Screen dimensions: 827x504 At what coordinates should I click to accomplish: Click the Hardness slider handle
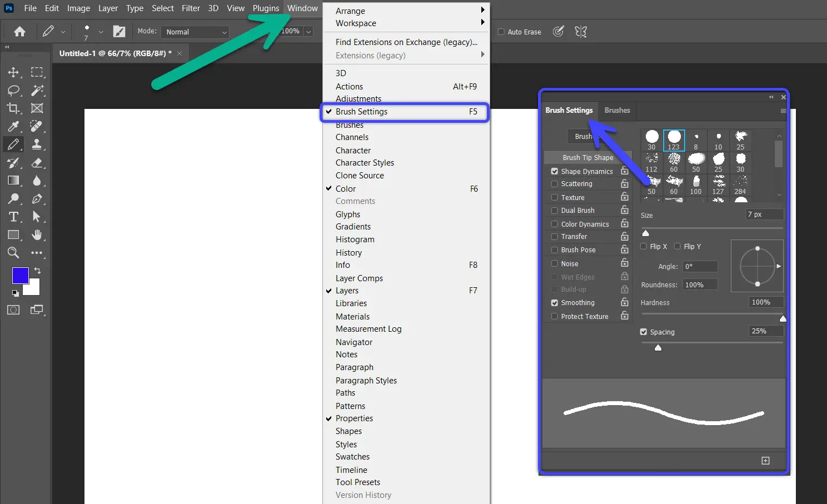coord(783,319)
